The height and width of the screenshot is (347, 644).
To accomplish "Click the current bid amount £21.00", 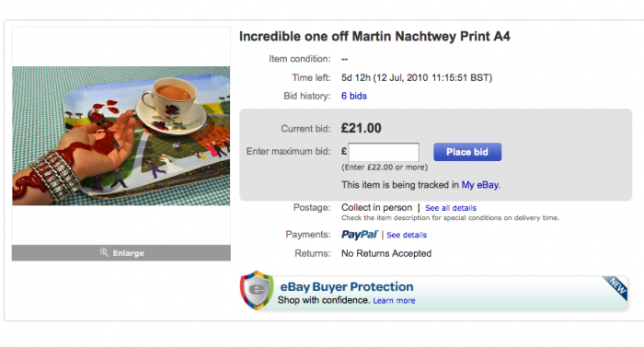I will (x=361, y=128).
